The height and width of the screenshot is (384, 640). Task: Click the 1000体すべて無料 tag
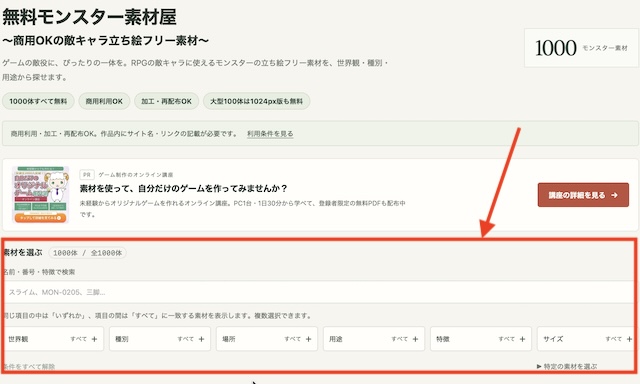pyautogui.click(x=38, y=101)
